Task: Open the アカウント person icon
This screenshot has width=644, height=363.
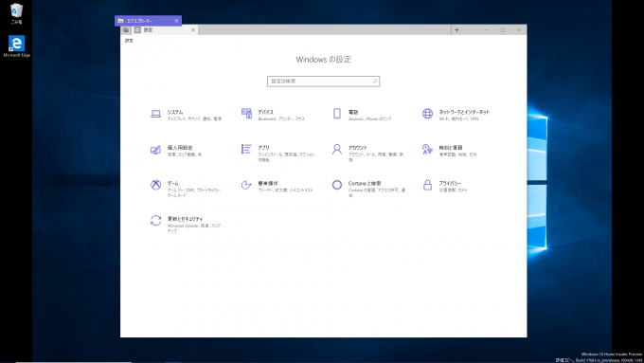Action: 337,149
